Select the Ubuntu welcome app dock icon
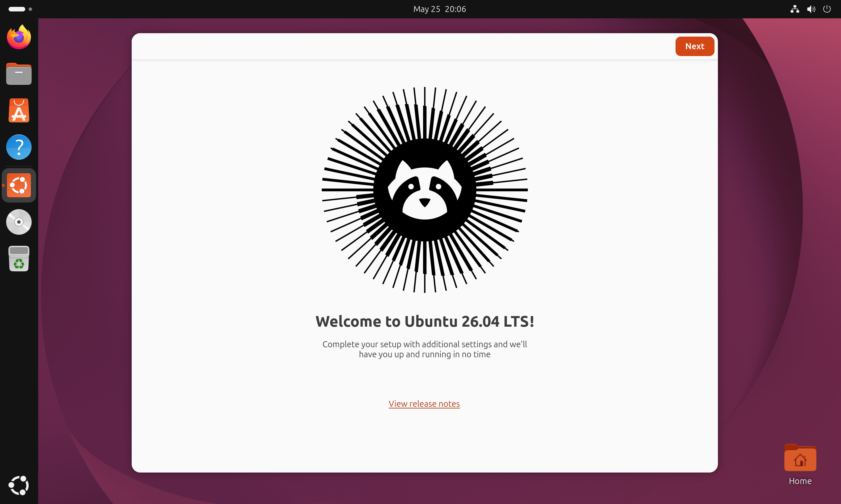This screenshot has width=841, height=504. [19, 185]
